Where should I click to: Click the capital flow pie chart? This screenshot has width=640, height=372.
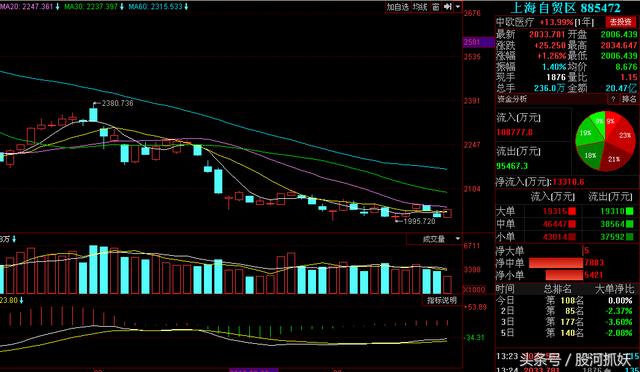pyautogui.click(x=605, y=141)
